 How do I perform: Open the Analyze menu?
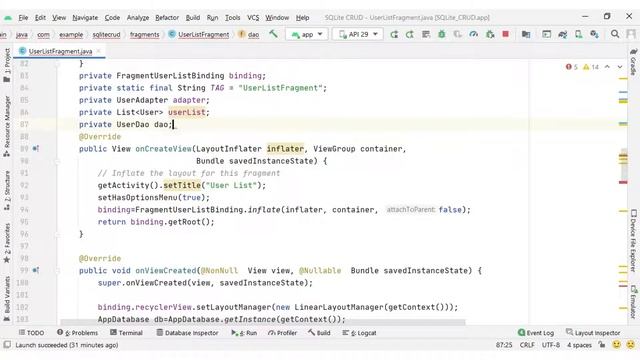(138, 18)
